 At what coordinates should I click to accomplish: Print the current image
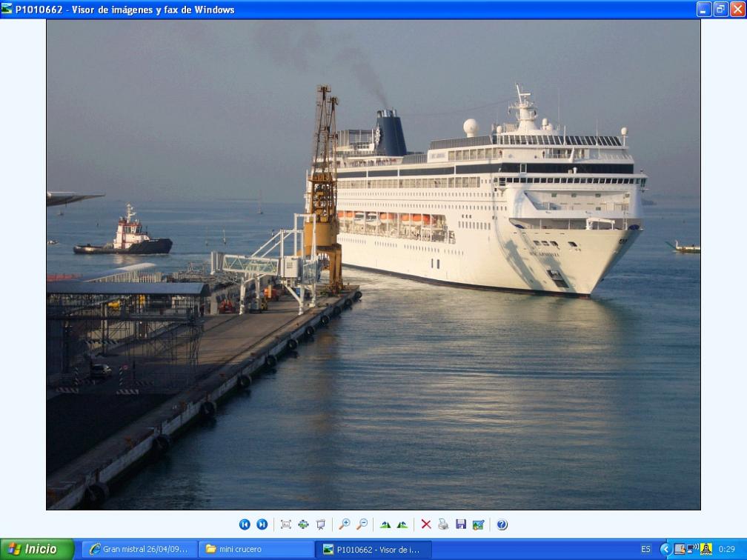[x=443, y=524]
